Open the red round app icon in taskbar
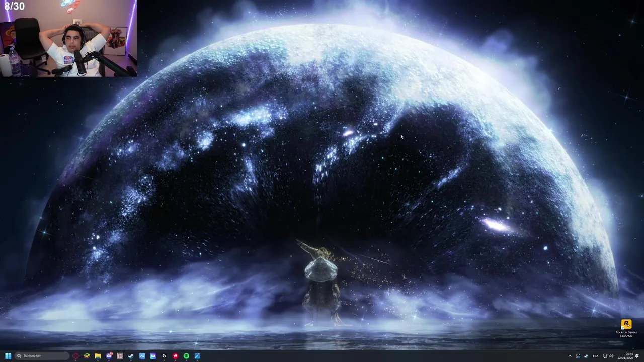 (175, 356)
